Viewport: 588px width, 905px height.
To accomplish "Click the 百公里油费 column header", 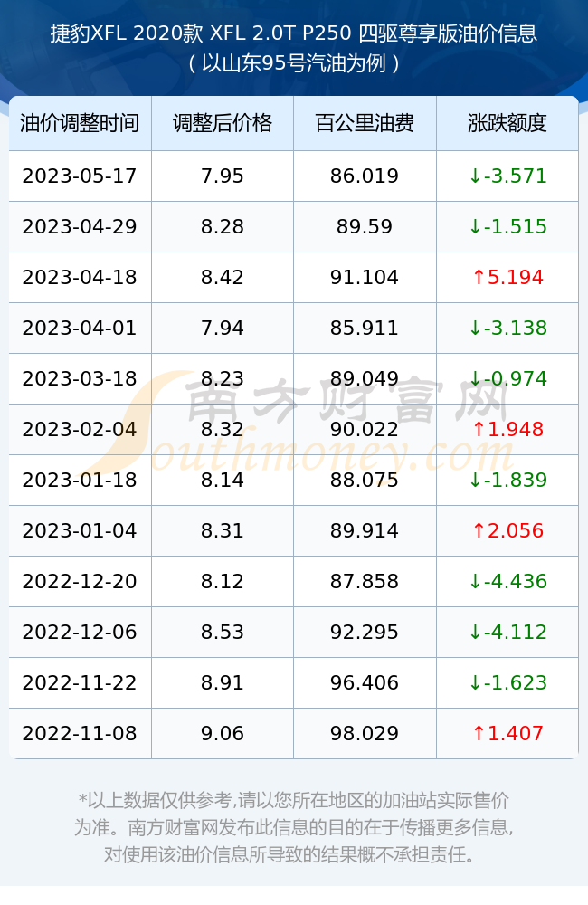I will coord(365,123).
